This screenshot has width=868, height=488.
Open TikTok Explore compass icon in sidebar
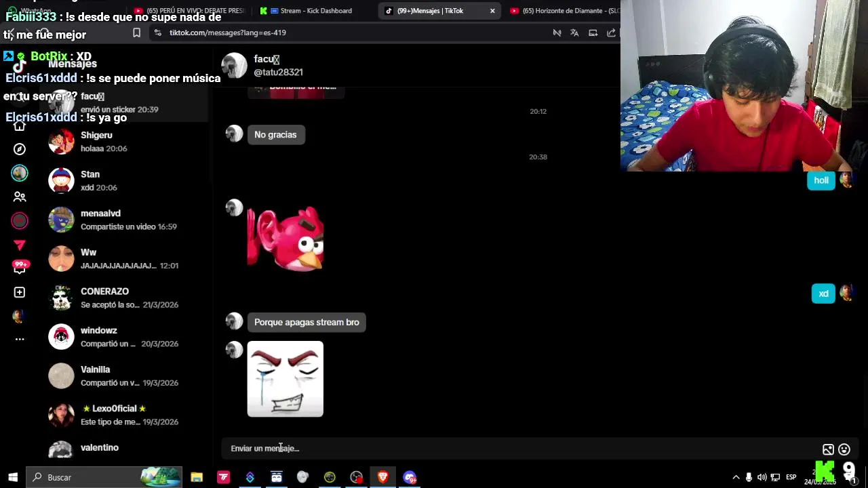click(20, 149)
